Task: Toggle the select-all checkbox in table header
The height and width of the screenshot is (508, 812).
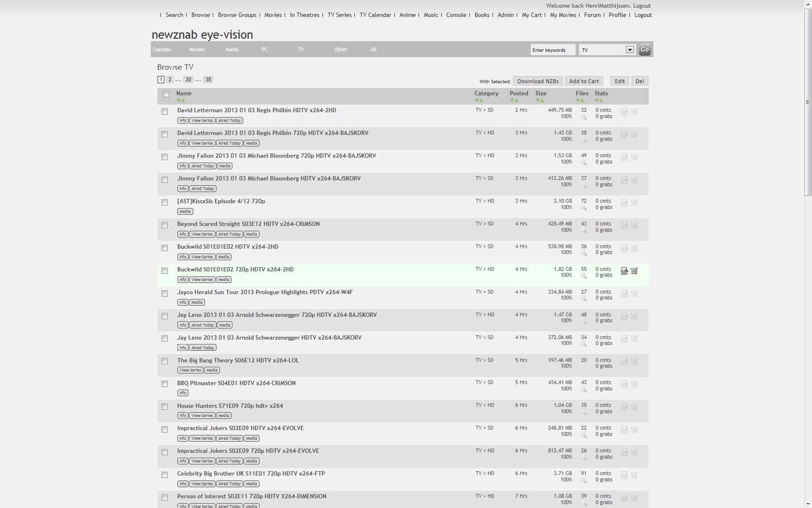Action: point(166,94)
